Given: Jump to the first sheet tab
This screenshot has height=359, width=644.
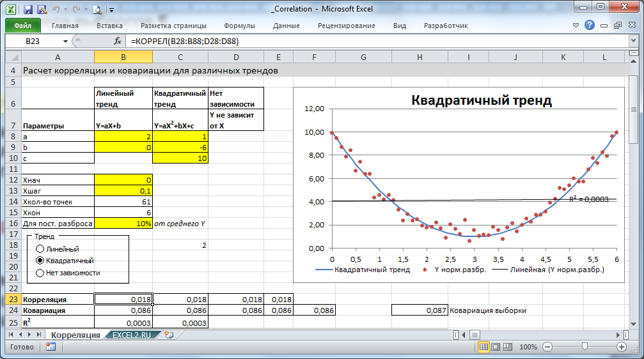Looking at the screenshot, I should click(x=11, y=335).
